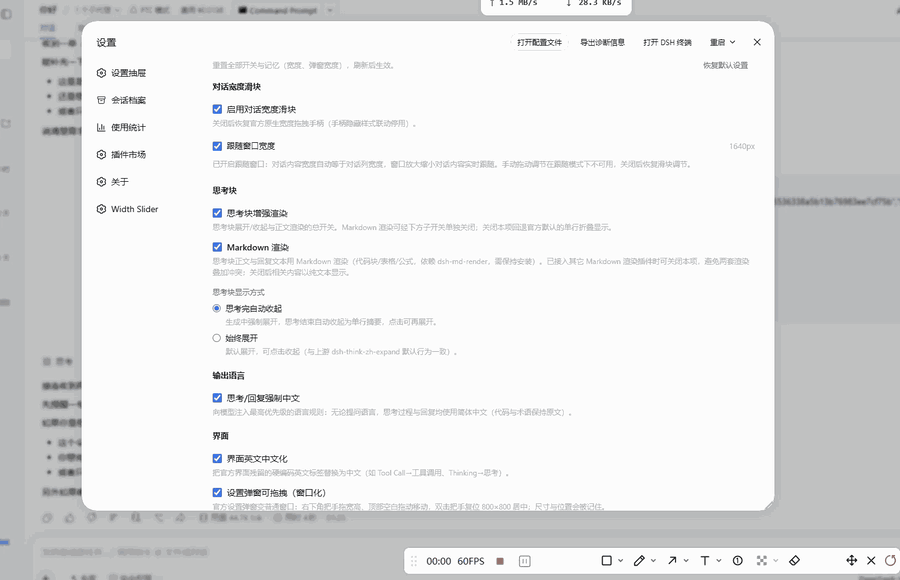The width and height of the screenshot is (900, 580).
Task: Select the pencil drawing tool
Action: click(639, 560)
